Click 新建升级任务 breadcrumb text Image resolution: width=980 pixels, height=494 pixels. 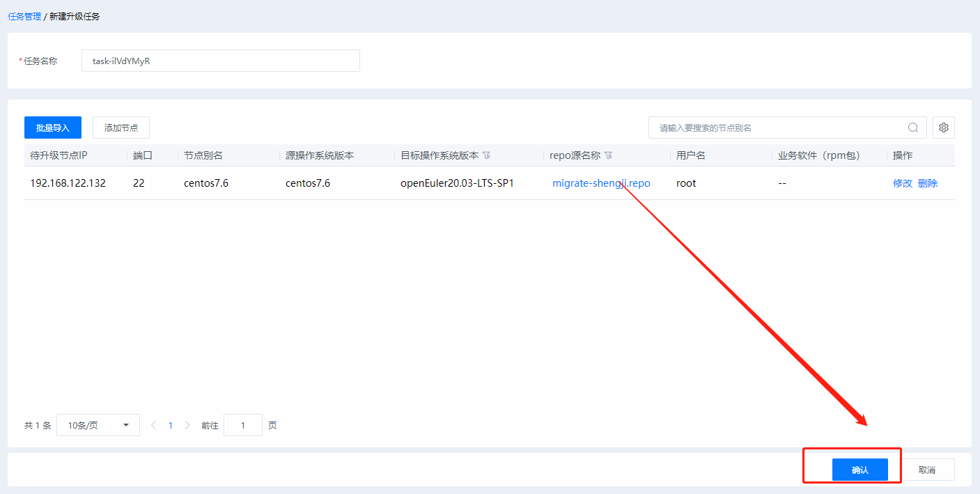[75, 16]
